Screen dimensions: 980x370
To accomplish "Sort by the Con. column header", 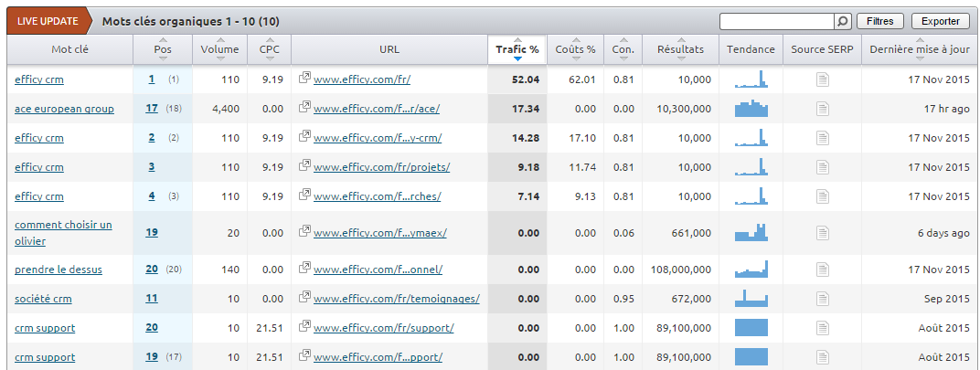I will pos(623,49).
